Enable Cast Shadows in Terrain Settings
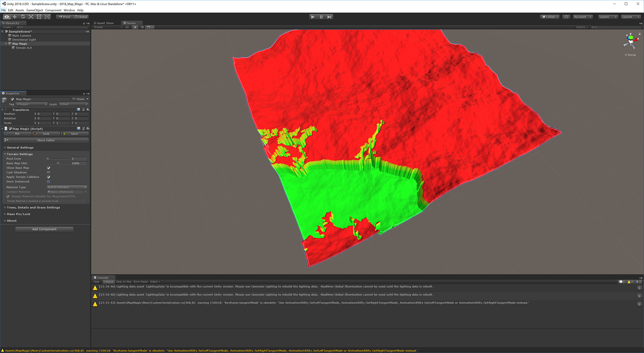The height and width of the screenshot is (353, 644). tap(49, 172)
